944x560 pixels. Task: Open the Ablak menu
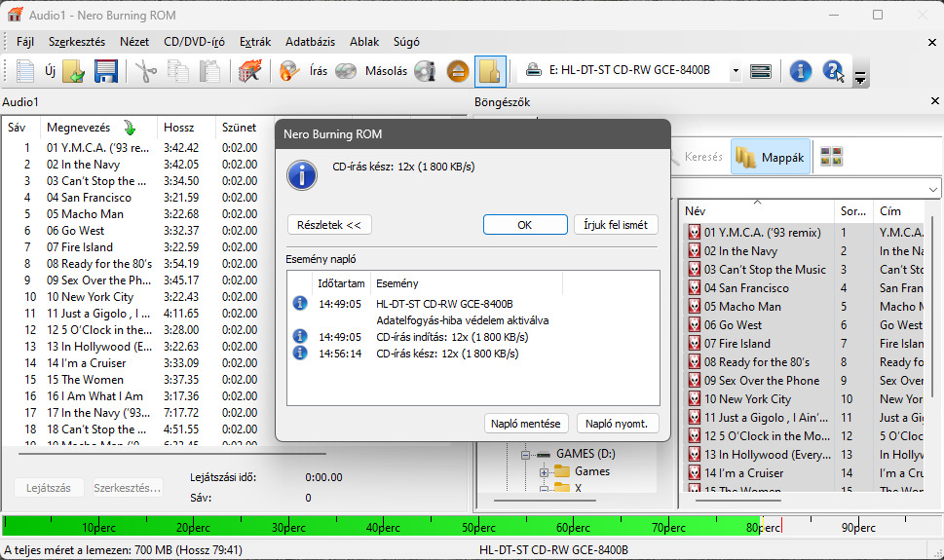[364, 42]
